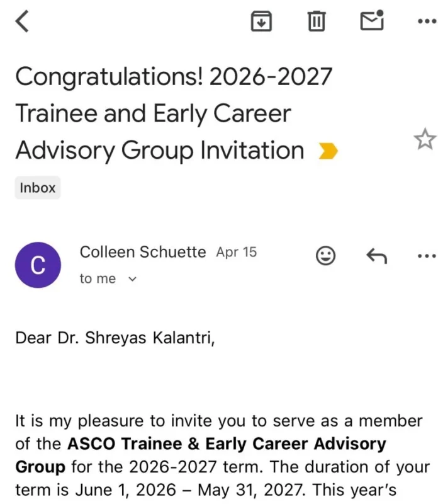Archive this email
This screenshot has height=504, width=438.
[262, 21]
